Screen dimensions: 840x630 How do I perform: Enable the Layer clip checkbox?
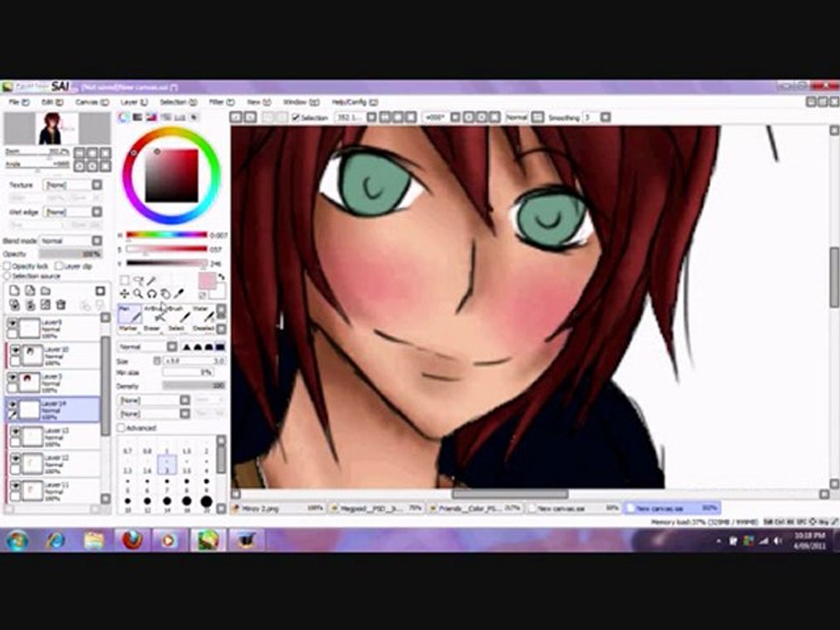(x=59, y=266)
